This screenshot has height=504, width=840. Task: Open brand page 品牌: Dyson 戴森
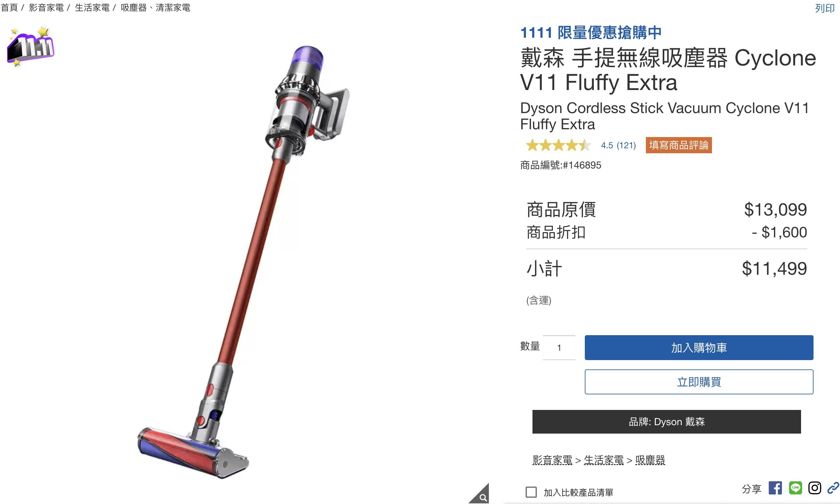pos(666,421)
